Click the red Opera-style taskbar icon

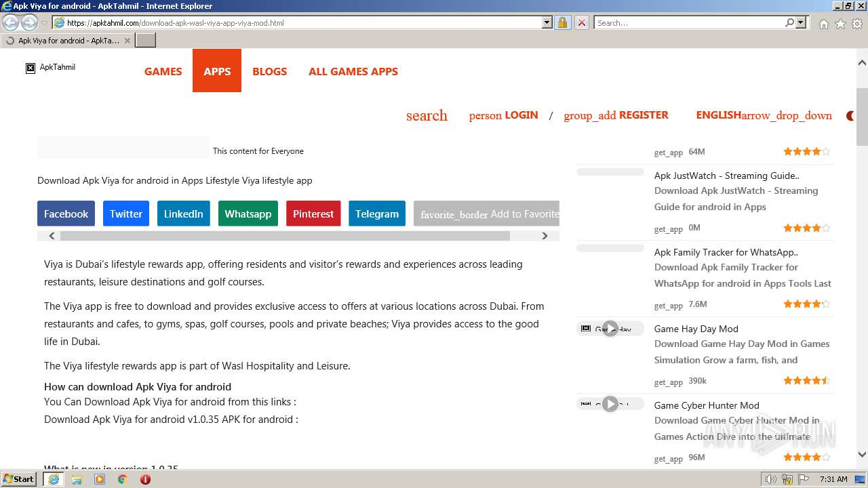(145, 479)
